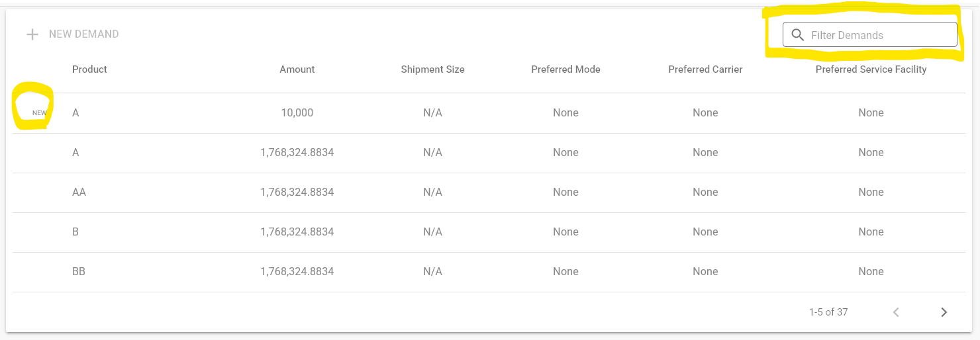Click Preferred Carrier cell in BB row
The image size is (980, 340).
point(705,272)
